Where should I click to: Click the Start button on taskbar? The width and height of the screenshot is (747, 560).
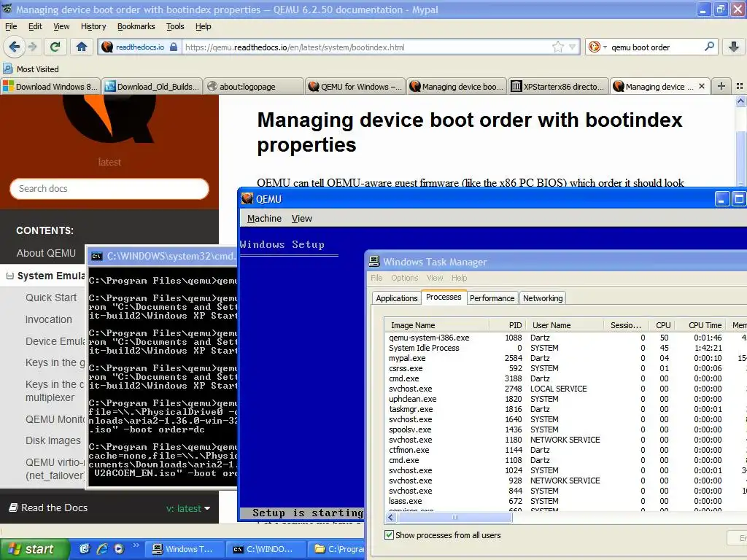[35, 549]
